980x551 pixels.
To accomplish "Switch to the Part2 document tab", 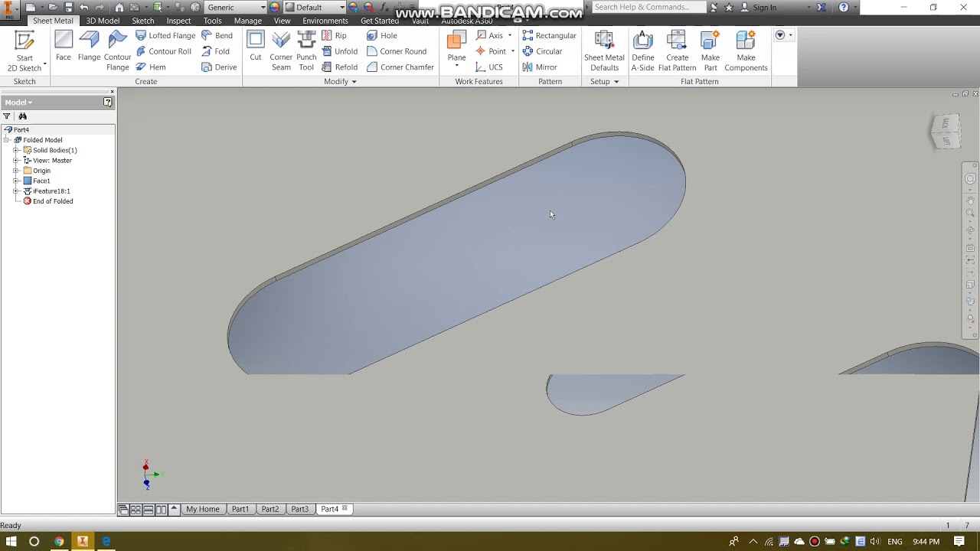I will [x=269, y=509].
